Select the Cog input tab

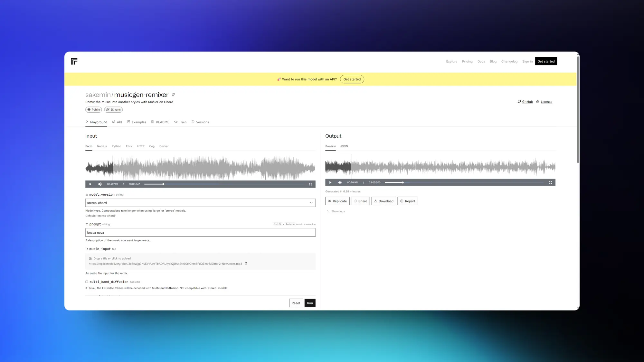(152, 146)
